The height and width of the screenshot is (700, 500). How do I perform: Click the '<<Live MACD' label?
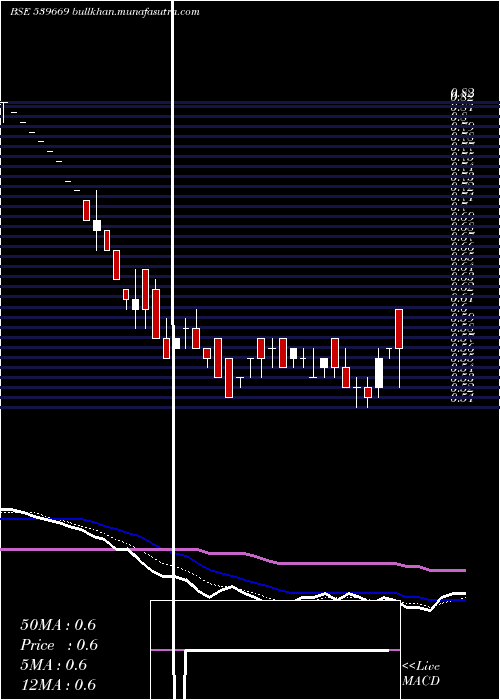421,674
